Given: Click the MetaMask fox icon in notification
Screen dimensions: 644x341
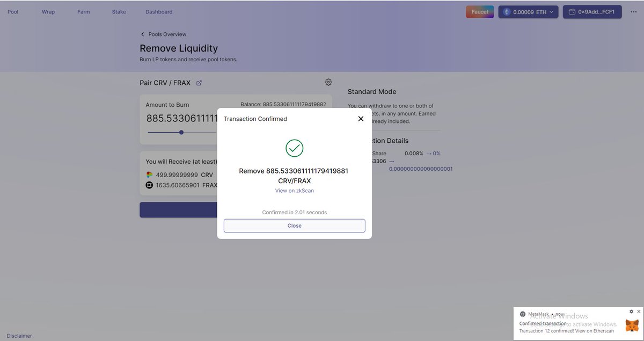Looking at the screenshot, I should coord(632,325).
